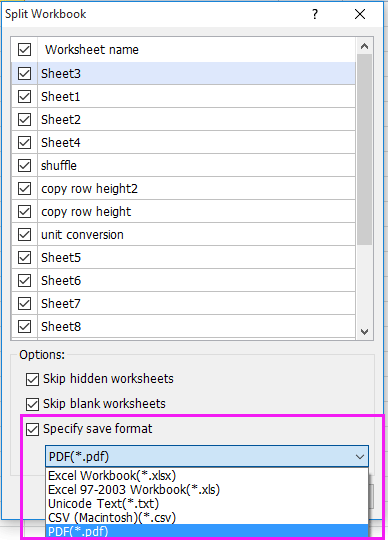Click the worksheet list scrollbar thumb

pos(364,149)
